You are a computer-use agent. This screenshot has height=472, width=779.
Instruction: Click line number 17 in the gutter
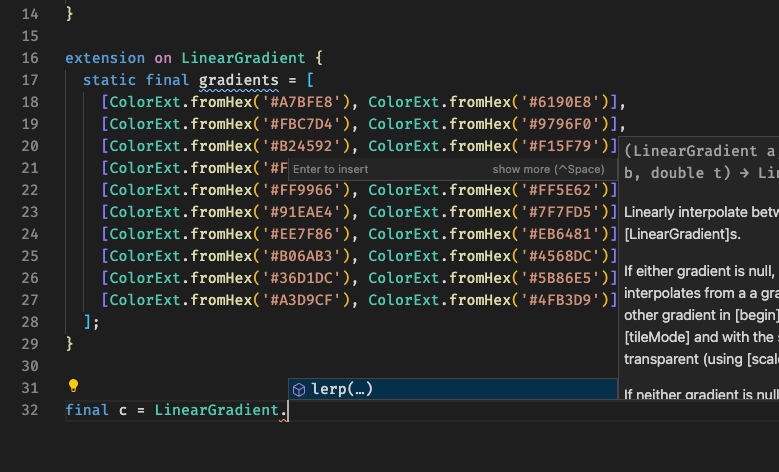(x=28, y=80)
